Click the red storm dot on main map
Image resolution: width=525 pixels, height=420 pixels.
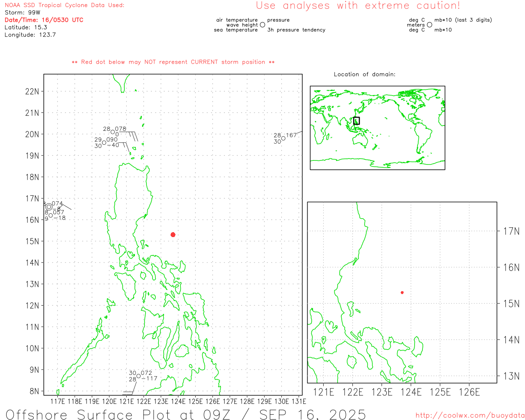173,235
